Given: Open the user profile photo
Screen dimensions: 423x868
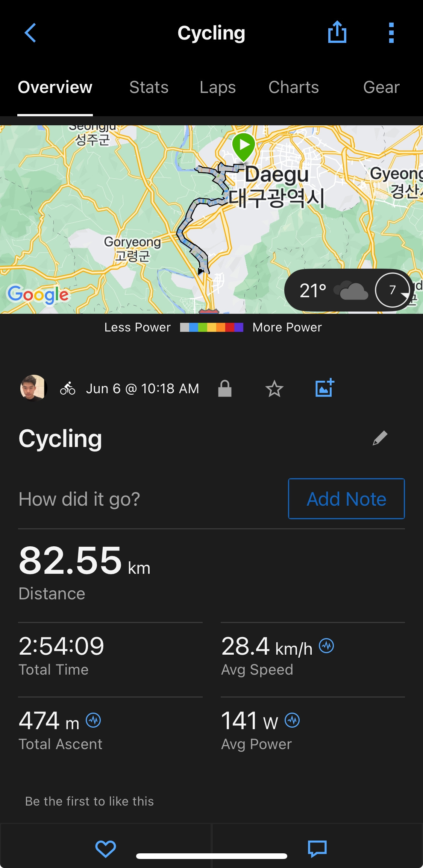Looking at the screenshot, I should point(33,388).
